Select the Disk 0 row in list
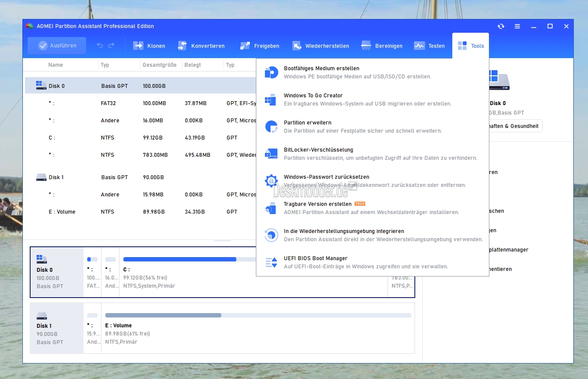Image resolution: width=588 pixels, height=379 pixels. tap(140, 86)
